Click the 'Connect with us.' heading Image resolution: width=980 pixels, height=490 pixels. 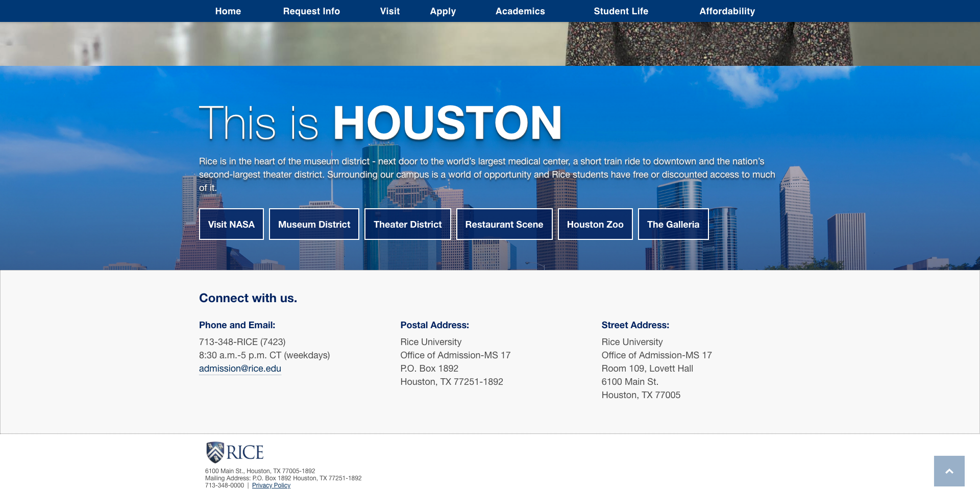point(248,298)
